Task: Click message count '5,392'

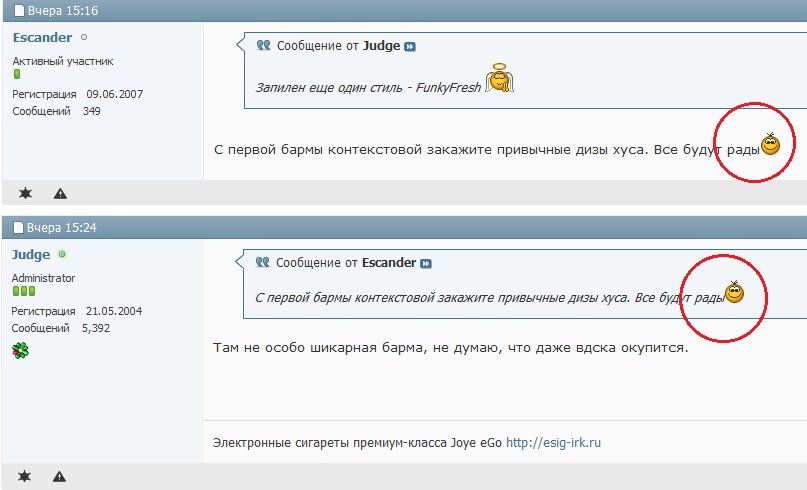Action: (96, 328)
